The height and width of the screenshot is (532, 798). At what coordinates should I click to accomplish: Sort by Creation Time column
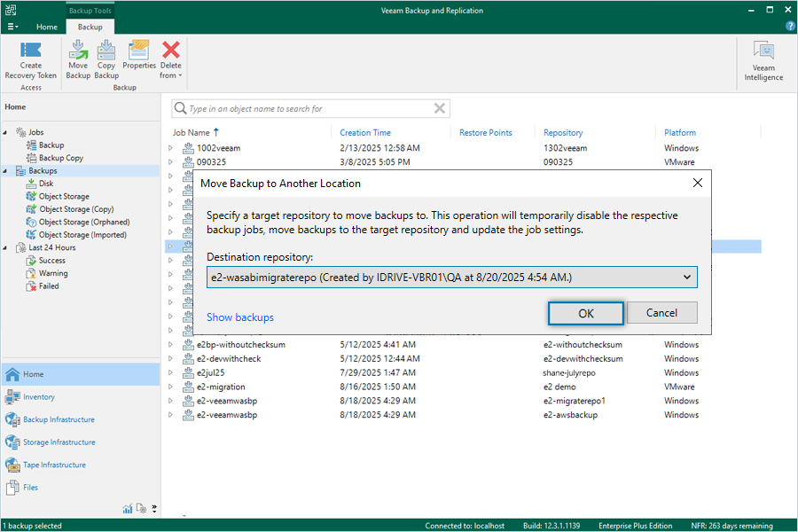click(365, 132)
